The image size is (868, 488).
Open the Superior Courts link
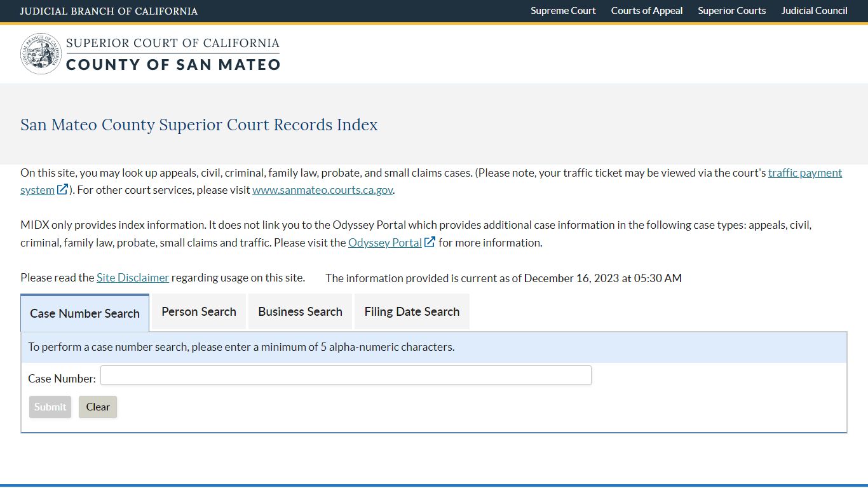click(731, 11)
